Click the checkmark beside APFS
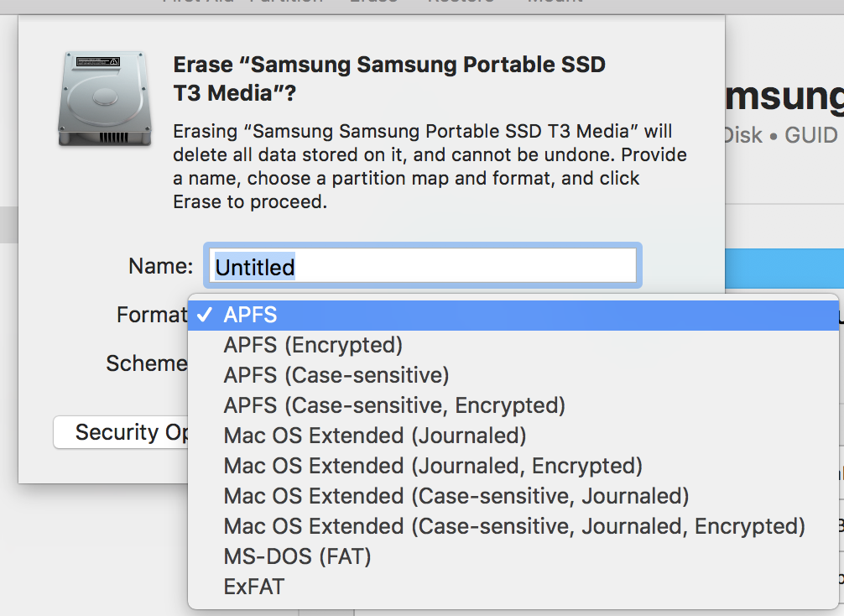The height and width of the screenshot is (616, 844). coord(205,315)
